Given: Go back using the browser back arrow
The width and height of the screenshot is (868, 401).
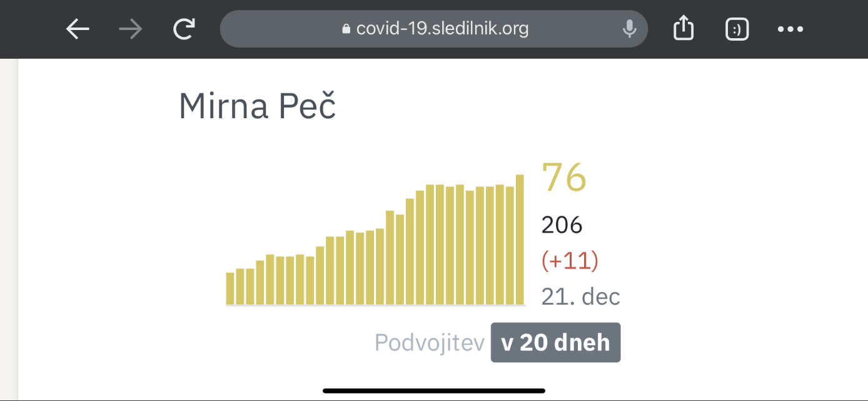Looking at the screenshot, I should tap(78, 29).
